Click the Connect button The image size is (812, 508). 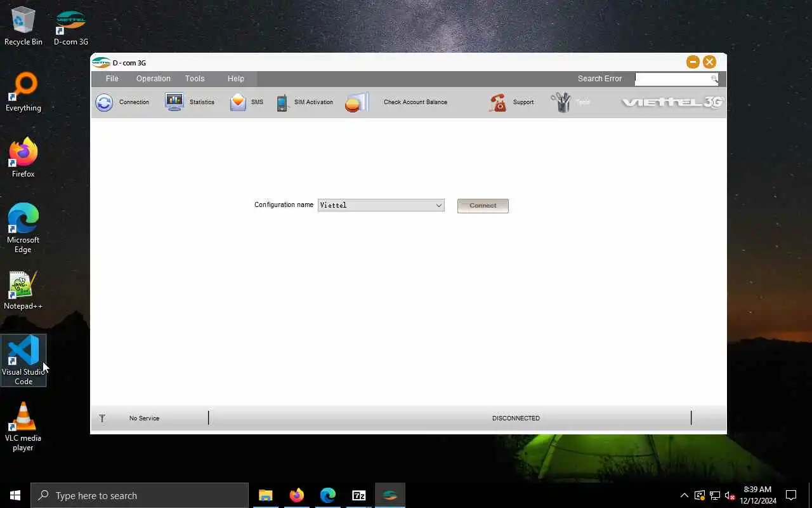pos(483,206)
